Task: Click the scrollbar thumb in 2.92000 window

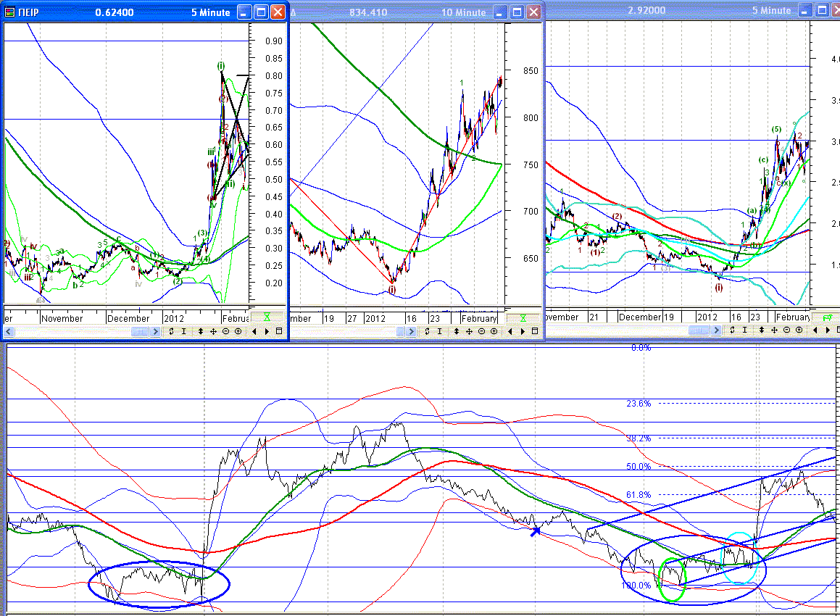Action: click(x=699, y=330)
